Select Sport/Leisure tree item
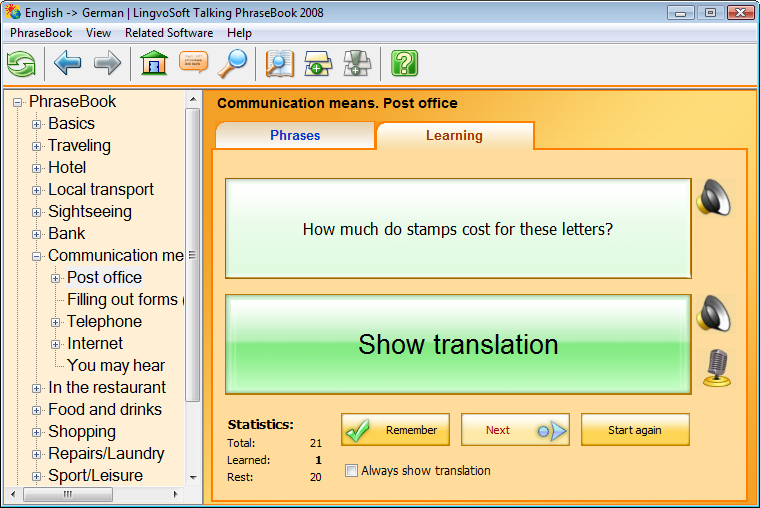 pyautogui.click(x=95, y=476)
